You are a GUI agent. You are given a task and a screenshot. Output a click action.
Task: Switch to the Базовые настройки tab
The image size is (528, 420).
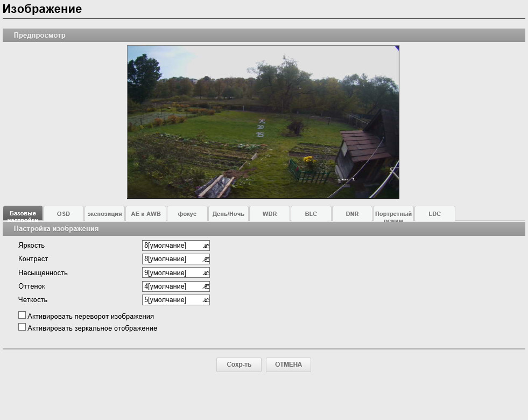tap(23, 214)
